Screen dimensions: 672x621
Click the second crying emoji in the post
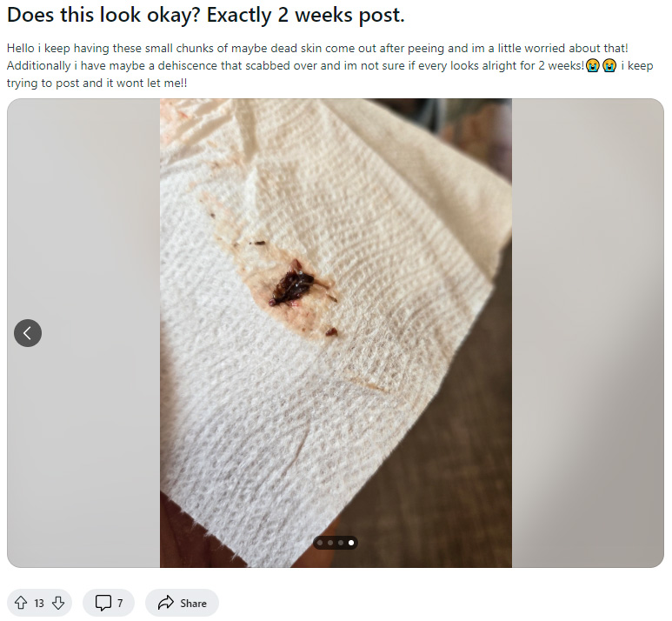click(609, 65)
